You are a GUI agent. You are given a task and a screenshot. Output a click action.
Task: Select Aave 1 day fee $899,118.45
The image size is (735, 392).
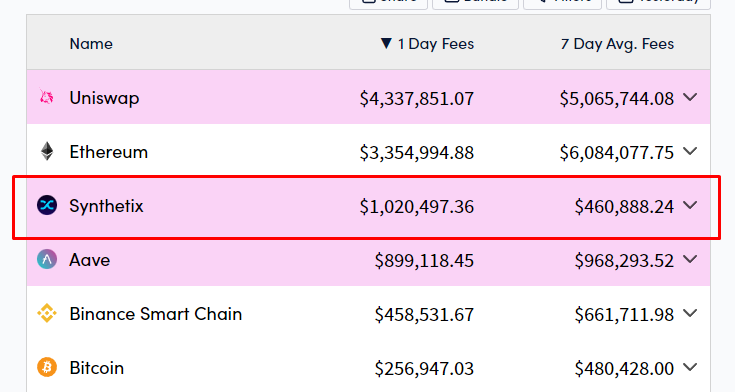click(x=424, y=260)
